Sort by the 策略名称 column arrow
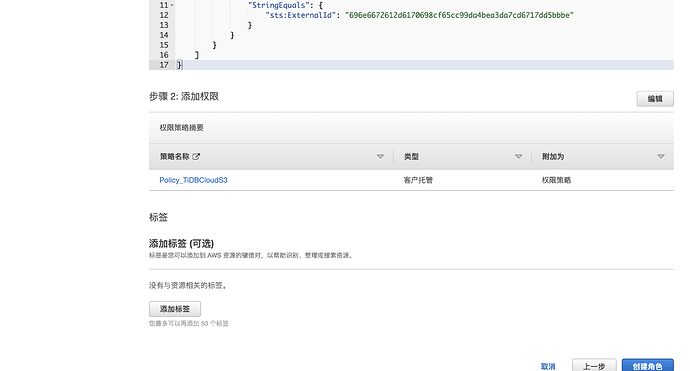Viewport: 690px width, 371px height. click(x=380, y=156)
